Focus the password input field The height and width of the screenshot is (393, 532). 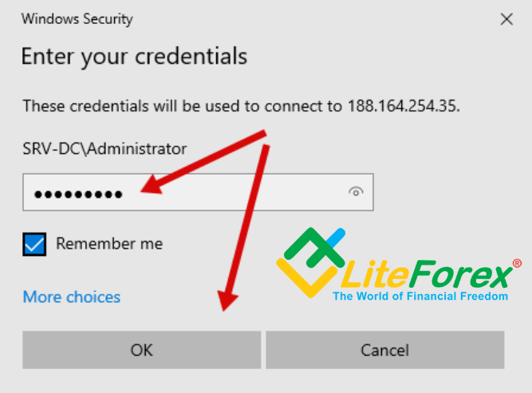pyautogui.click(x=198, y=192)
